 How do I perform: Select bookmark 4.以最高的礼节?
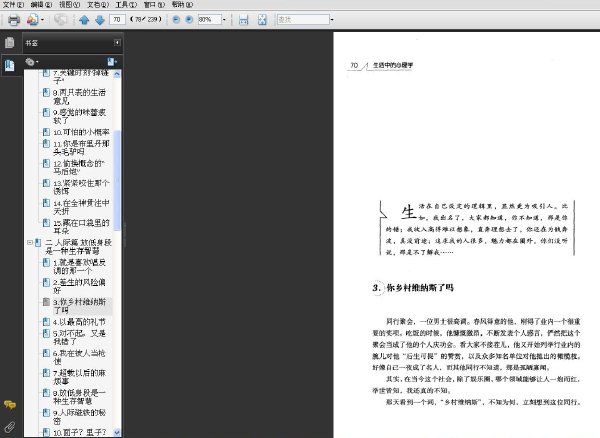pos(79,322)
